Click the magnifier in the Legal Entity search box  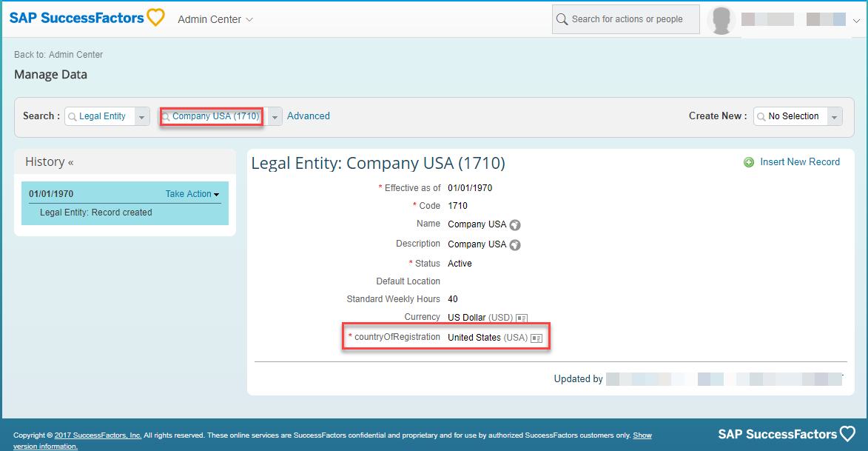[72, 117]
